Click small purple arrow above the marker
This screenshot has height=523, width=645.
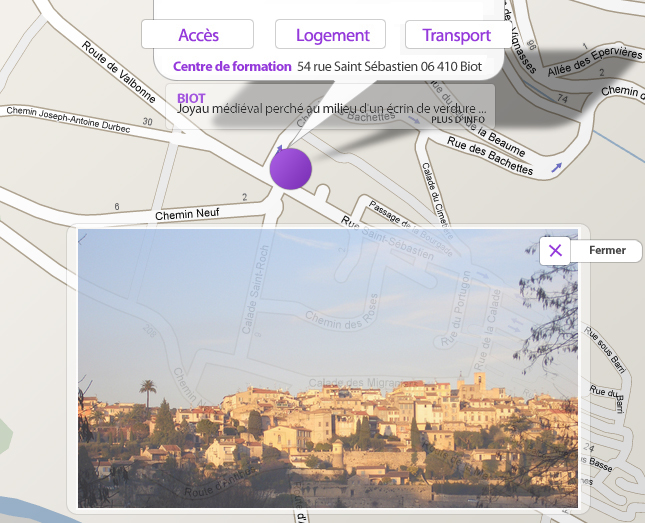pyautogui.click(x=280, y=149)
